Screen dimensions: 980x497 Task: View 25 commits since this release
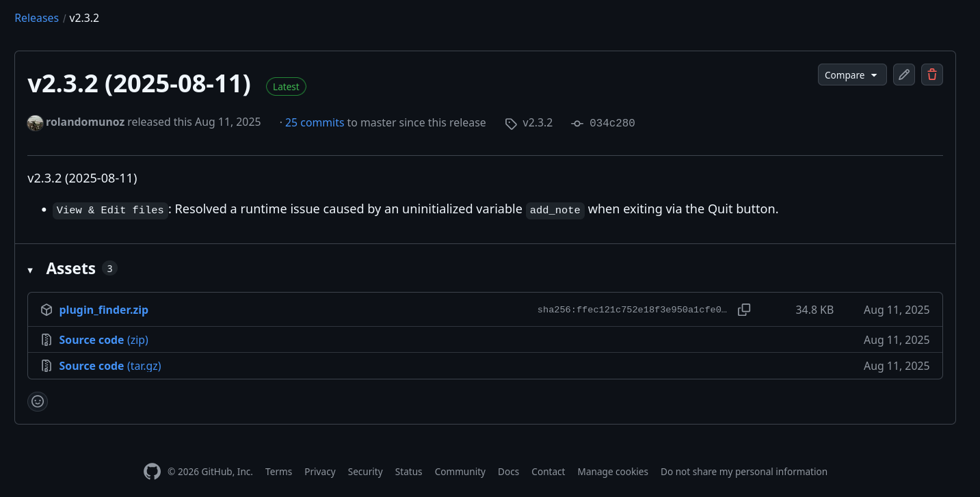pos(315,122)
